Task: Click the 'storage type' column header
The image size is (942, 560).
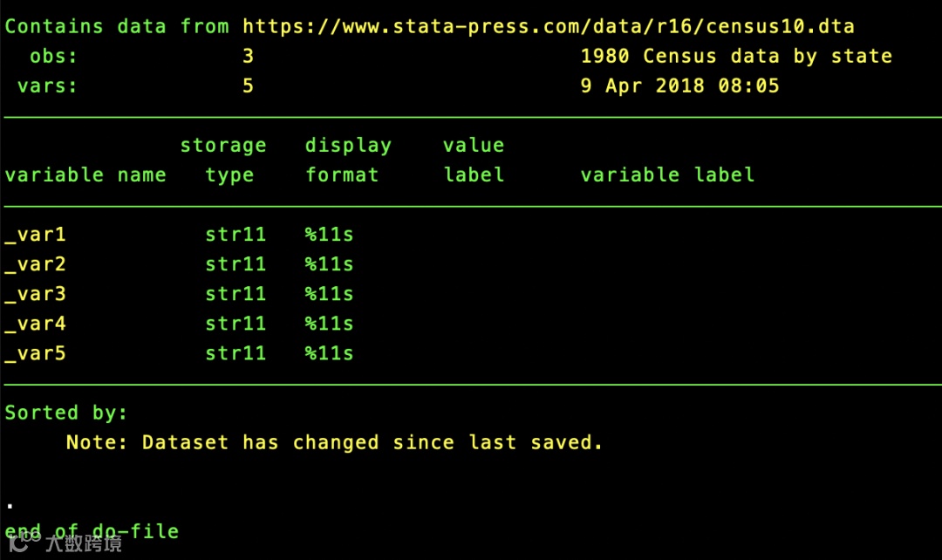Action: coord(223,160)
